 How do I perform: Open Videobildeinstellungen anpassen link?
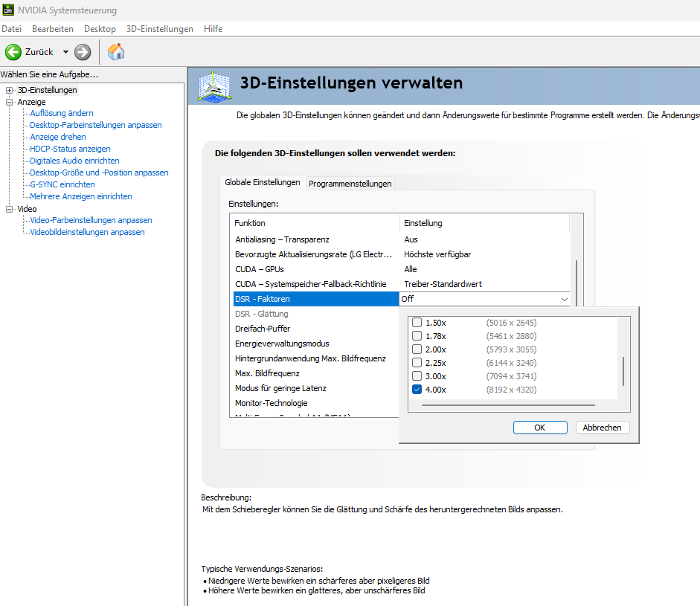[x=88, y=232]
